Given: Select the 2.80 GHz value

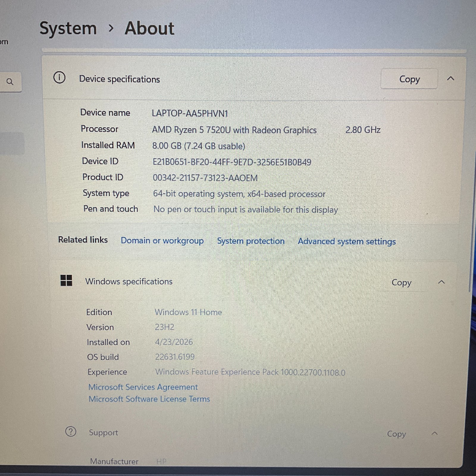Looking at the screenshot, I should [x=363, y=130].
